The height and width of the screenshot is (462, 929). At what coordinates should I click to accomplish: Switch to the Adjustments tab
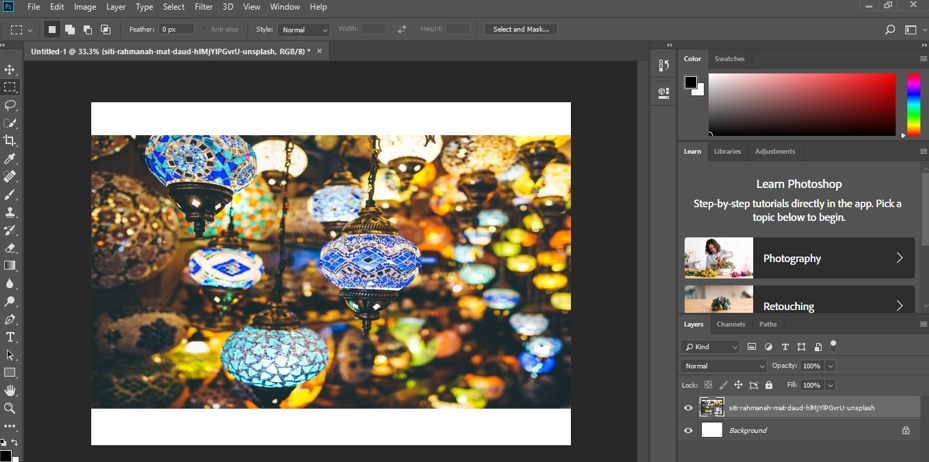(x=775, y=151)
